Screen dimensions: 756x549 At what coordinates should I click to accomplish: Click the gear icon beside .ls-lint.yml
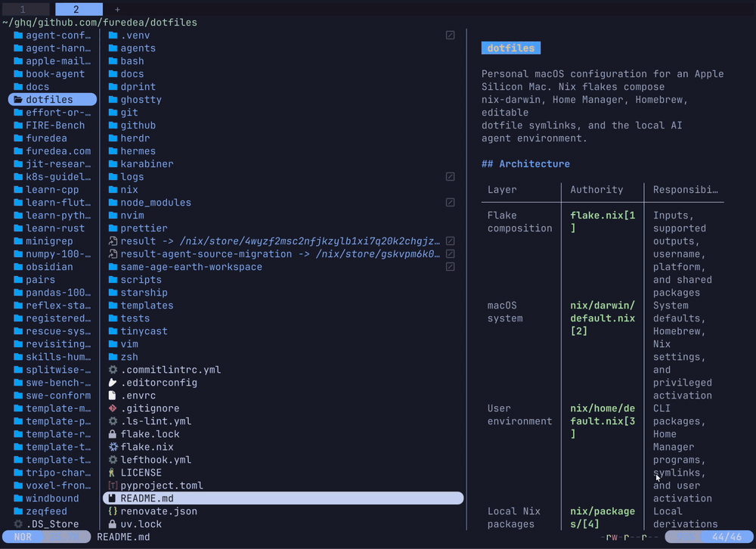click(x=113, y=421)
